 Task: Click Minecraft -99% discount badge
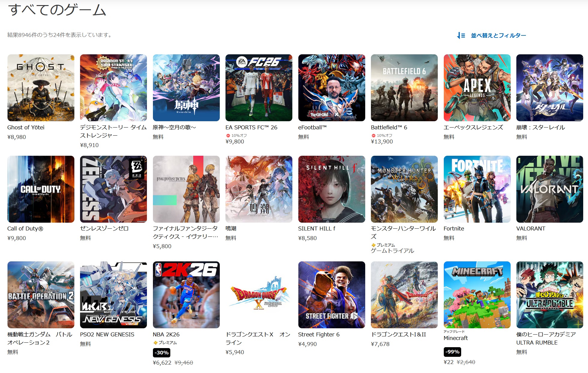pos(452,352)
